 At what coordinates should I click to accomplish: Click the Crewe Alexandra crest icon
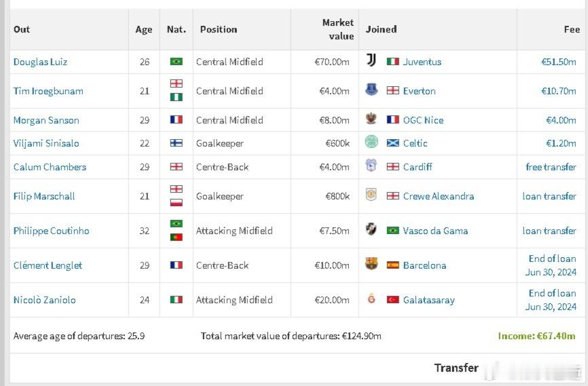tap(371, 195)
